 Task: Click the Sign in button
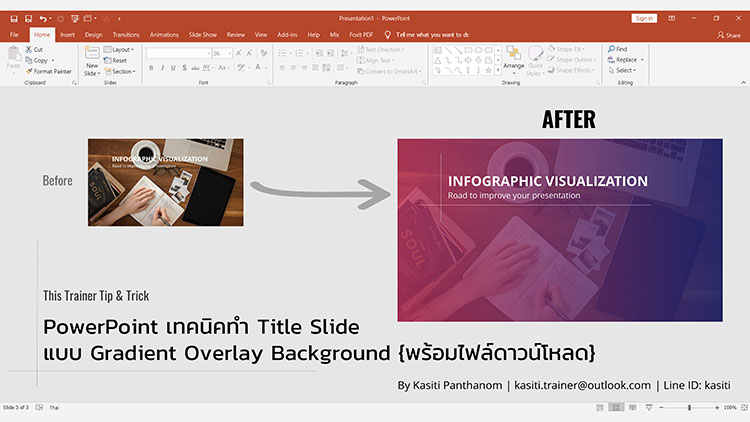point(644,18)
